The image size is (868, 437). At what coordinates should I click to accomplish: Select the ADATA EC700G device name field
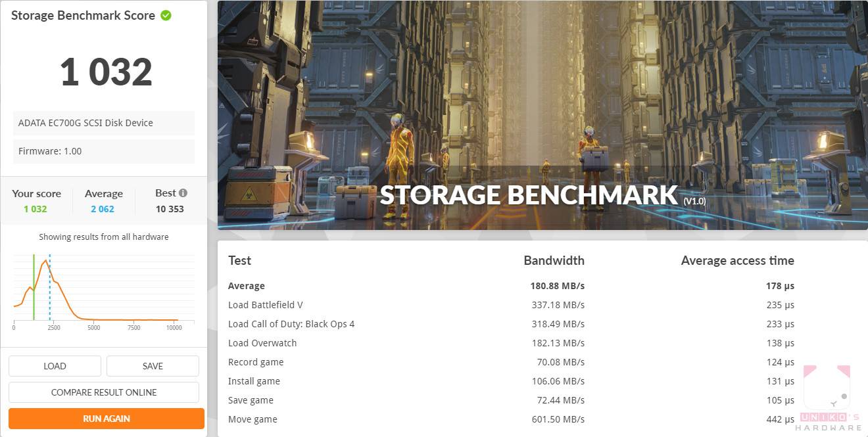(104, 123)
